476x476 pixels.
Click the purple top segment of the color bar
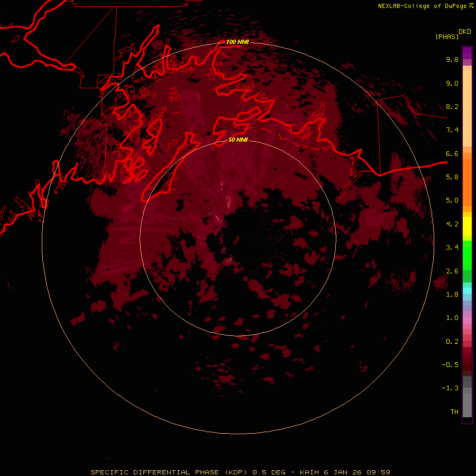(x=467, y=53)
